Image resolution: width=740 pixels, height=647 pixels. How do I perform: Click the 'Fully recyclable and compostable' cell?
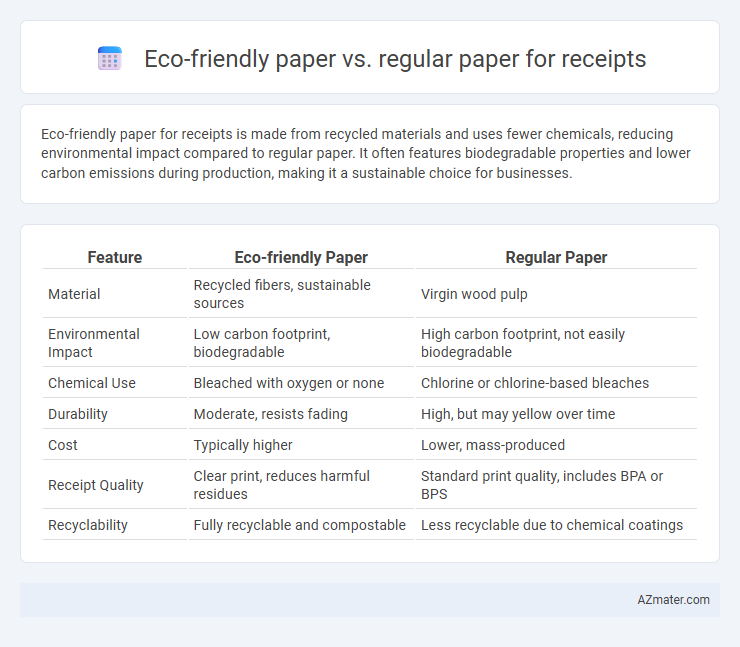coord(301,525)
